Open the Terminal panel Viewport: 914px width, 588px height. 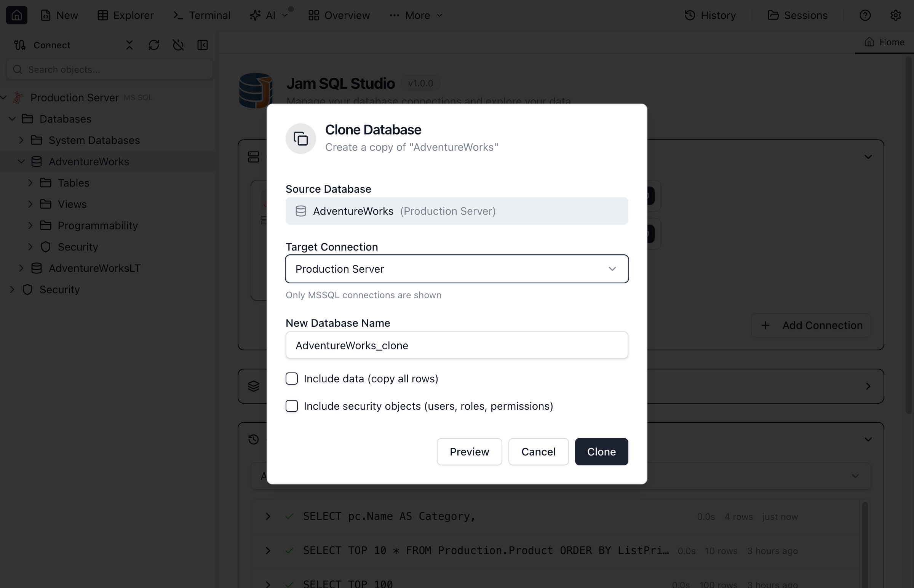tap(201, 15)
